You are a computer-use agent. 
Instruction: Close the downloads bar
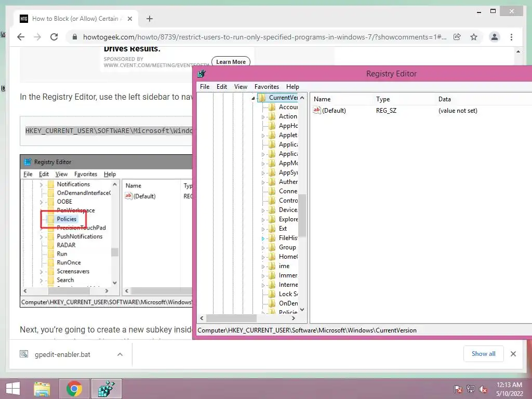point(513,354)
